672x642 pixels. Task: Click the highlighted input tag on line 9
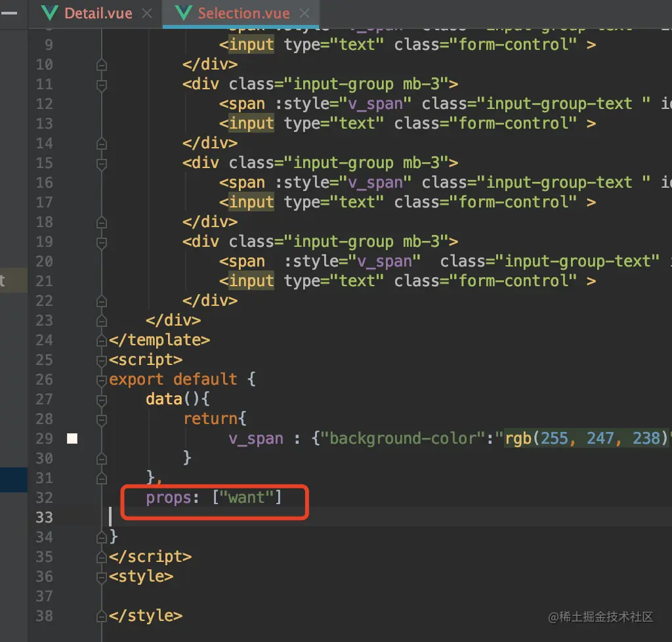251,45
